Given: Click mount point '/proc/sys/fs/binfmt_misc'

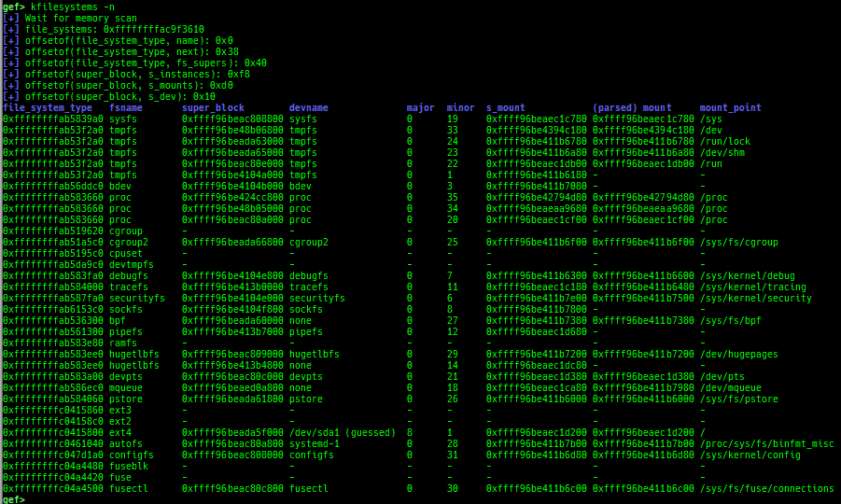Looking at the screenshot, I should [x=766, y=444].
